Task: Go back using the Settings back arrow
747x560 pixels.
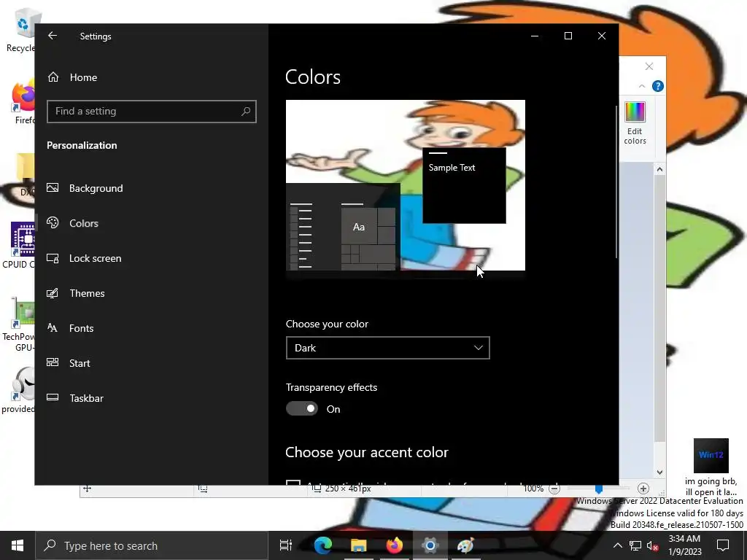Action: tap(53, 36)
